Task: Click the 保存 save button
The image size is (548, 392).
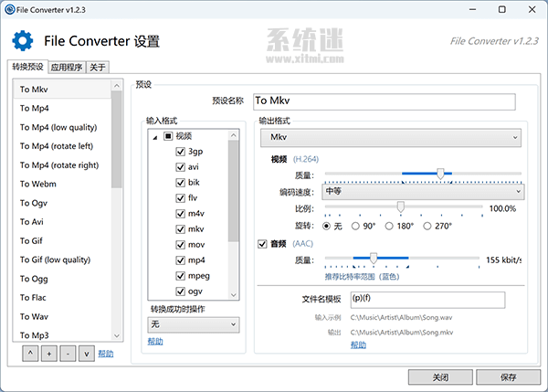Action: pyautogui.click(x=509, y=376)
